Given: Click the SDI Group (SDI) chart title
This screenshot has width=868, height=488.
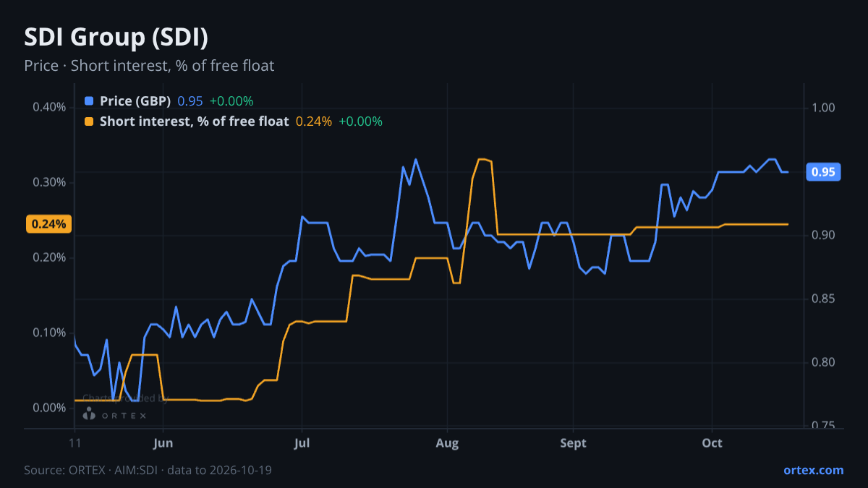Looking at the screenshot, I should (x=116, y=37).
